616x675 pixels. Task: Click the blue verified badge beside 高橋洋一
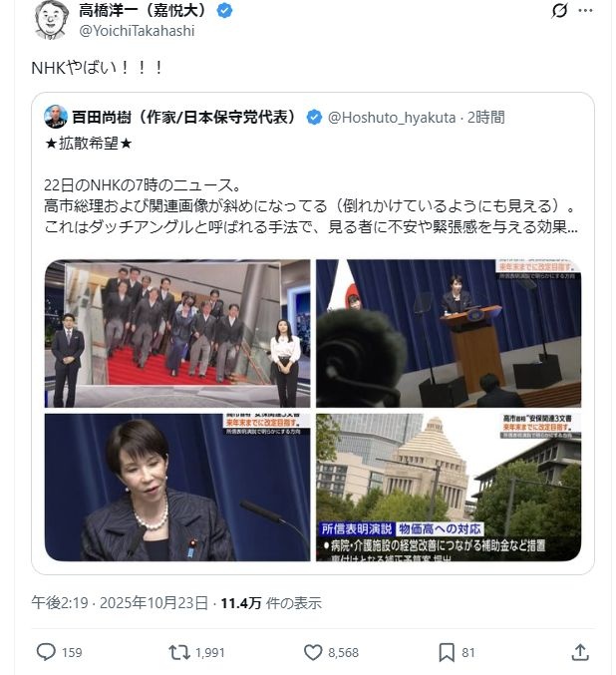(224, 10)
